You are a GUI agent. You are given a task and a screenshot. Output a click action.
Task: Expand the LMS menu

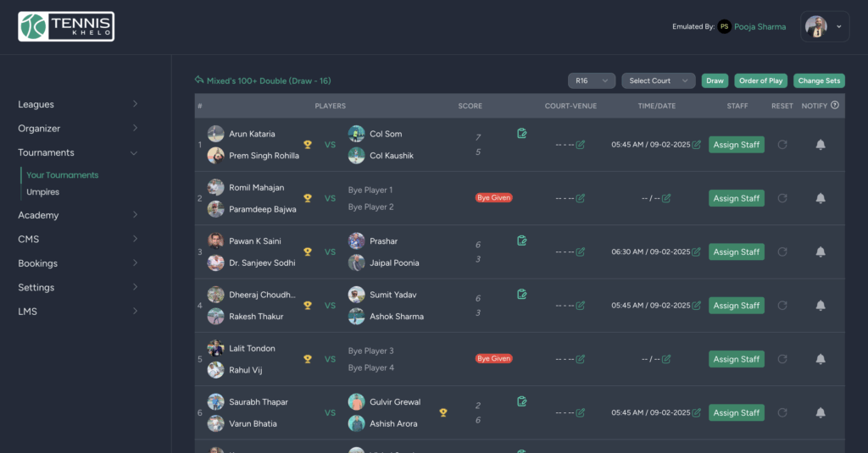point(77,312)
